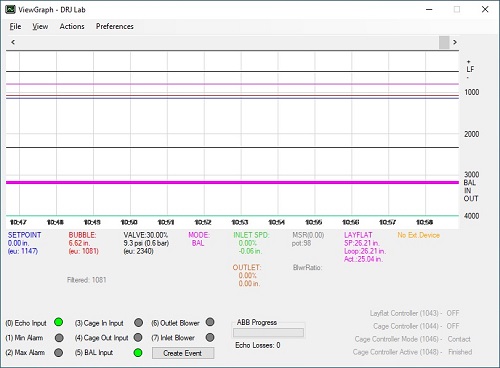Click the OUTLET label
500x368 pixels.
pyautogui.click(x=247, y=267)
